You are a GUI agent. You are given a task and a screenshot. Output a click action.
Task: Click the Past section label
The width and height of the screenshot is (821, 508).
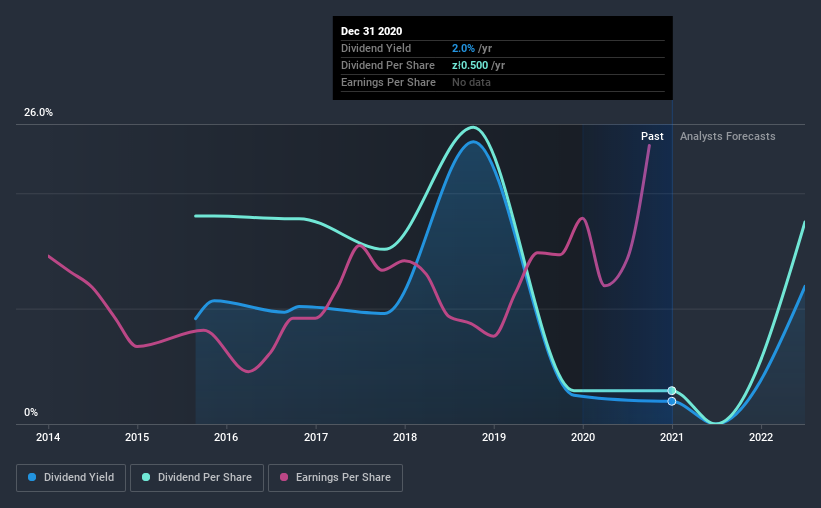(x=652, y=136)
